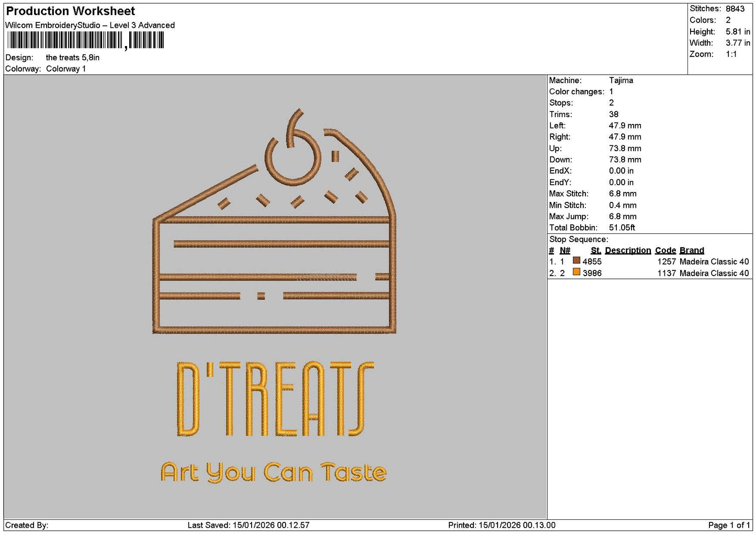Click stitch count 4855 in stop sequence

pyautogui.click(x=592, y=262)
